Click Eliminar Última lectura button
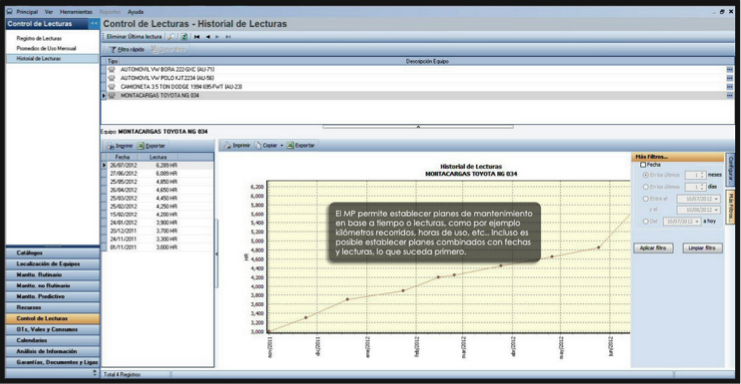 134,37
